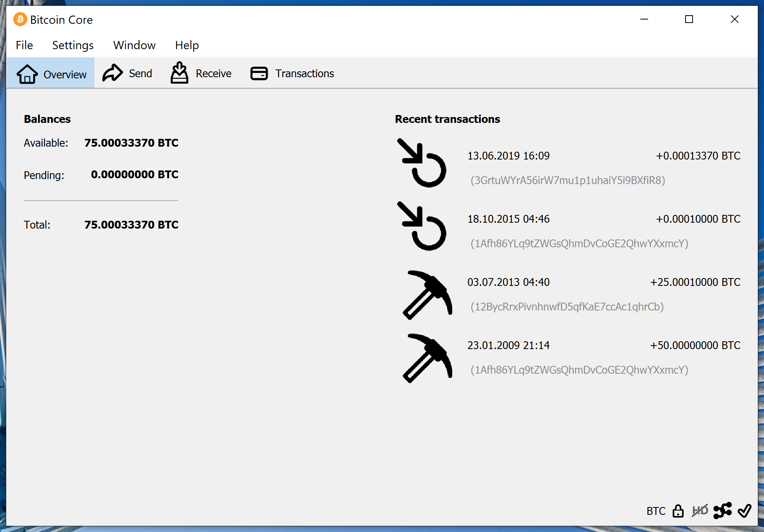Click the pickaxe icon for the 03.07.2013 transaction

click(x=427, y=295)
